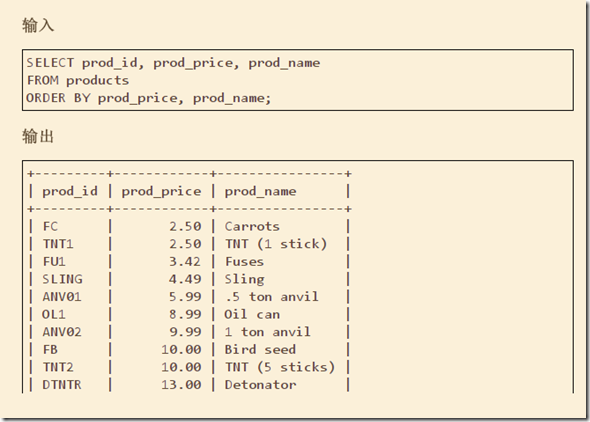Click the ANV02 product id
Image resolution: width=590 pixels, height=422 pixels.
click(x=62, y=332)
